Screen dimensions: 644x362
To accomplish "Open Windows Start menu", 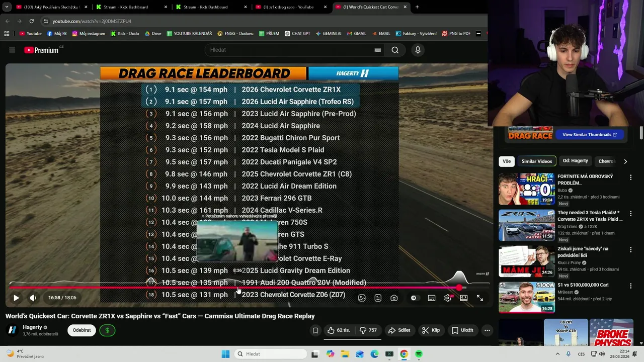I will click(225, 354).
